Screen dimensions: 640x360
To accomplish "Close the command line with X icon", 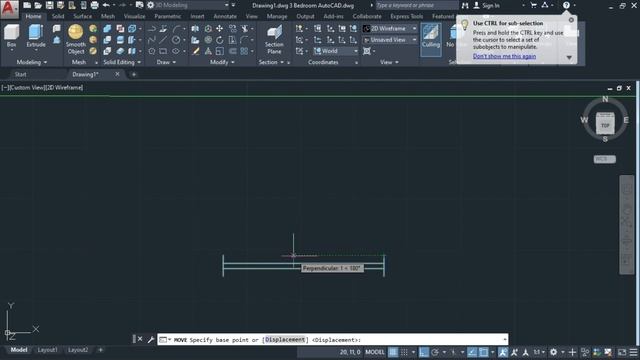I will pos(140,339).
